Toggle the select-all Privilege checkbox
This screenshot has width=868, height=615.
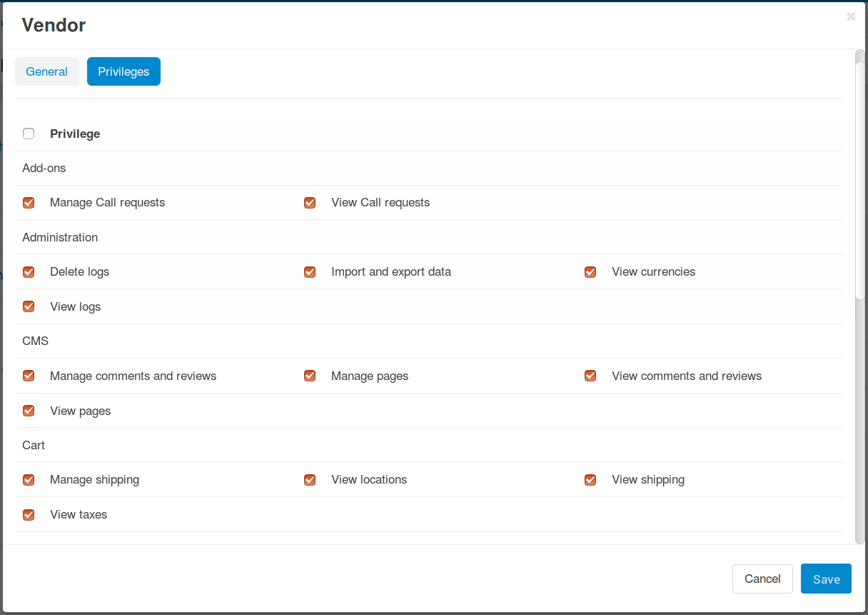(29, 134)
